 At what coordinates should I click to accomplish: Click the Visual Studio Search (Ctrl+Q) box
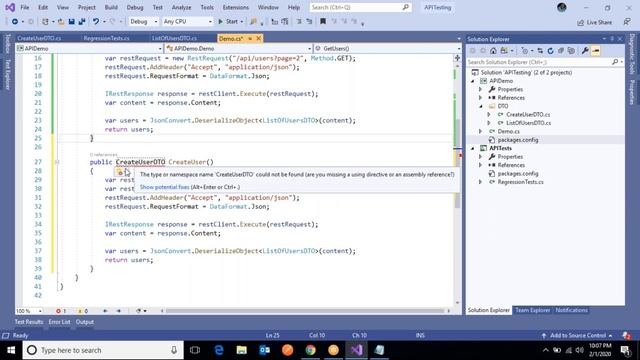(x=360, y=7)
